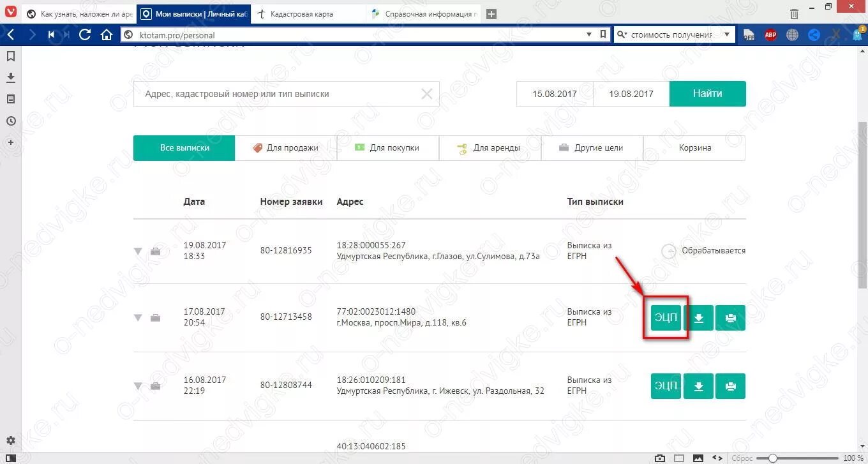The image size is (868, 464).
Task: Click Сброс to reset zoom
Action: click(742, 458)
